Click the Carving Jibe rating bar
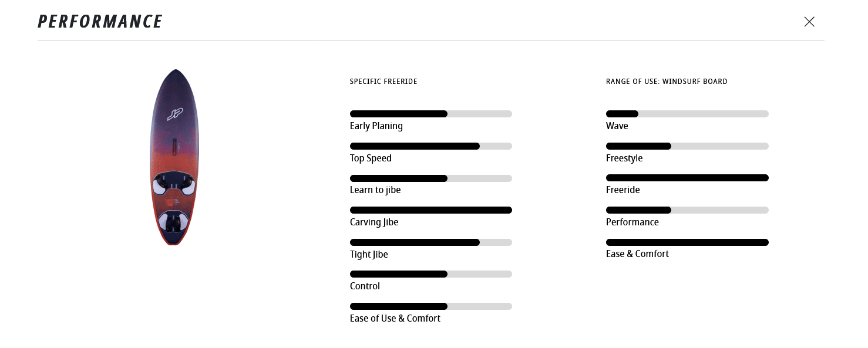Screen dimensions: 868x348 pos(430,210)
